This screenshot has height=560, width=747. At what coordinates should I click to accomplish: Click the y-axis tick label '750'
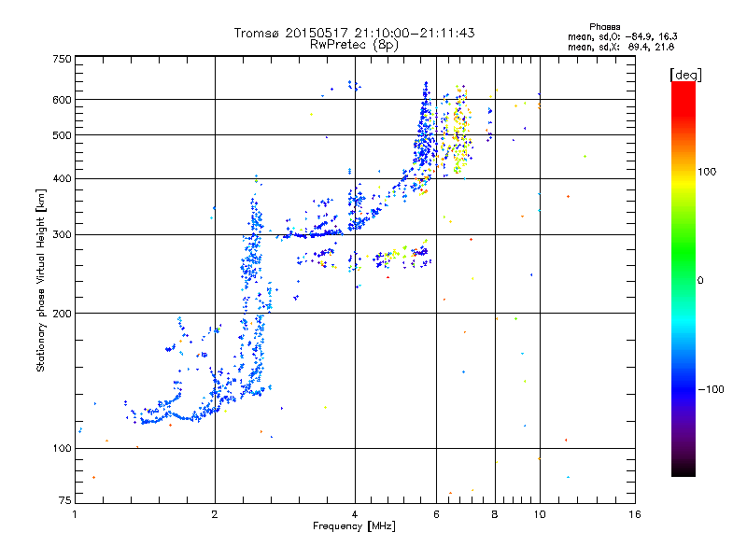tap(63, 59)
